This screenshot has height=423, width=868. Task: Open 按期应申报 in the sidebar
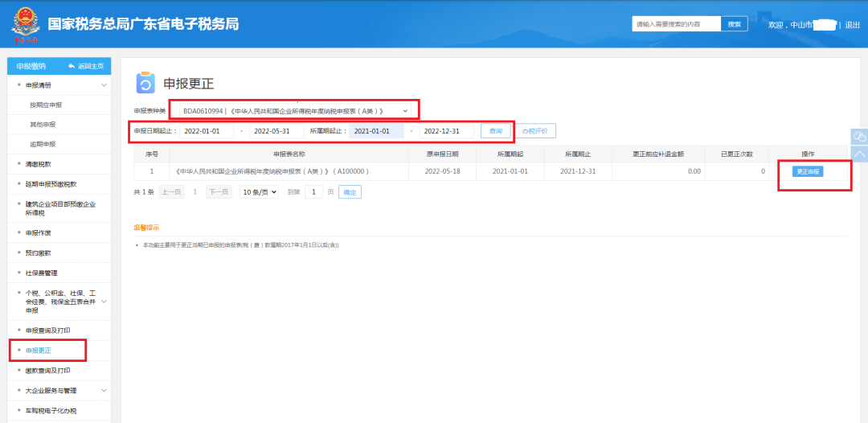click(x=46, y=105)
